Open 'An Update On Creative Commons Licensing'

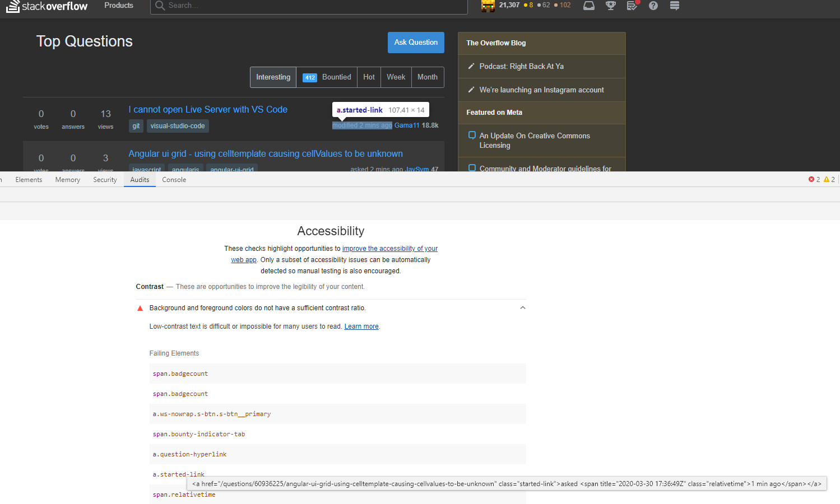pyautogui.click(x=535, y=141)
